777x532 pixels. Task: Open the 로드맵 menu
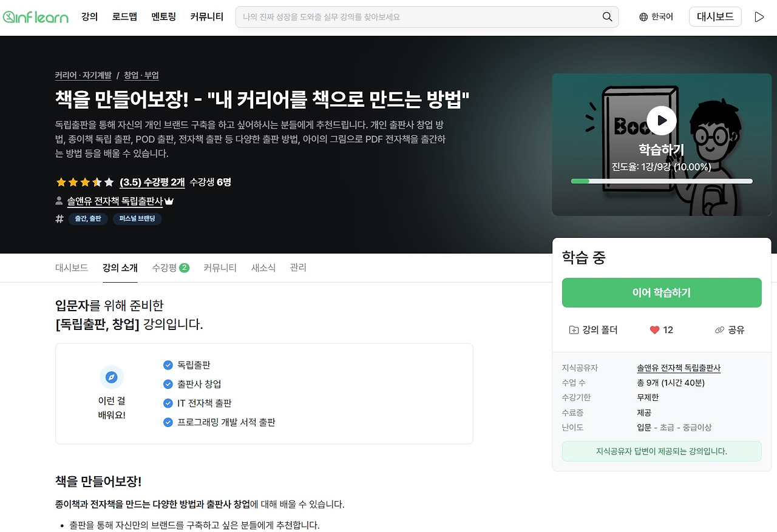pyautogui.click(x=124, y=17)
